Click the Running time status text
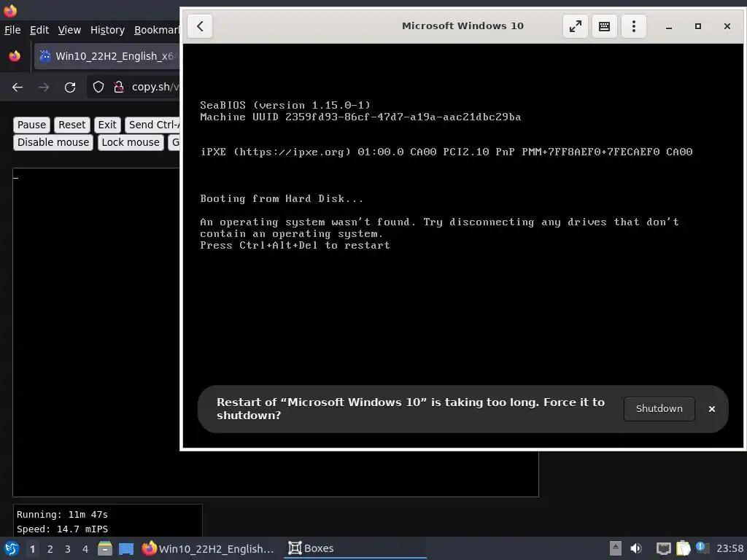 pyautogui.click(x=62, y=514)
